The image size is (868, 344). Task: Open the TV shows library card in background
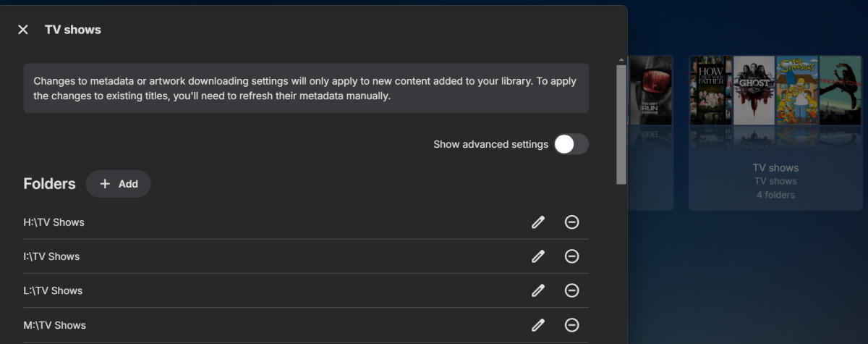tap(775, 133)
